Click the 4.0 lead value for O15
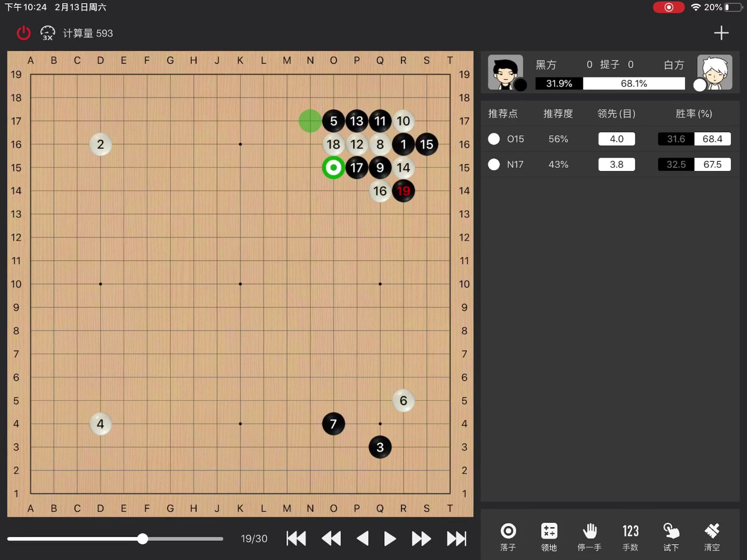 [x=617, y=139]
